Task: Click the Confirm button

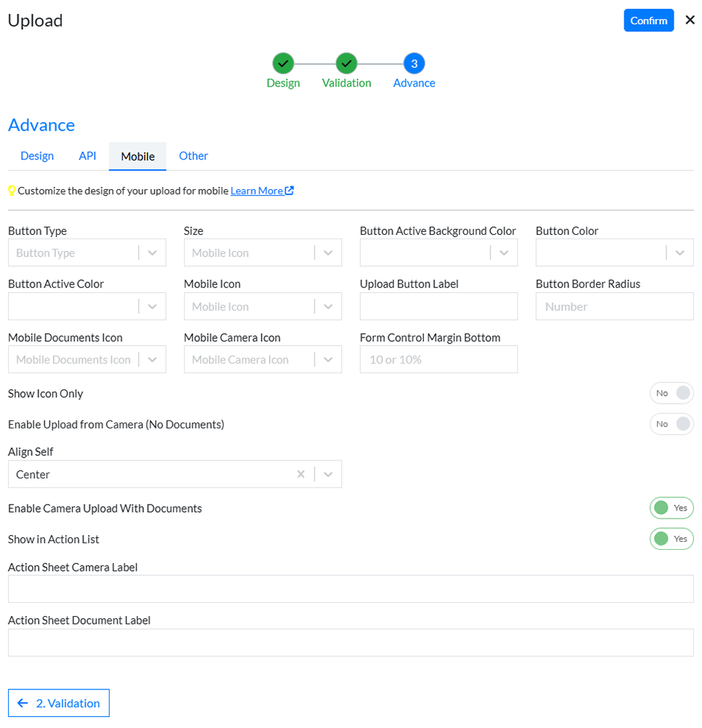Action: pos(648,20)
